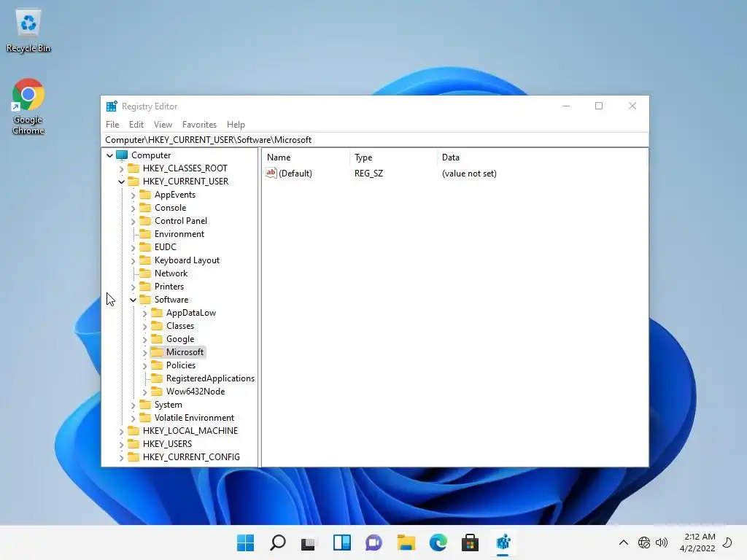
Task: Expand the Control Panel key
Action: click(x=133, y=221)
